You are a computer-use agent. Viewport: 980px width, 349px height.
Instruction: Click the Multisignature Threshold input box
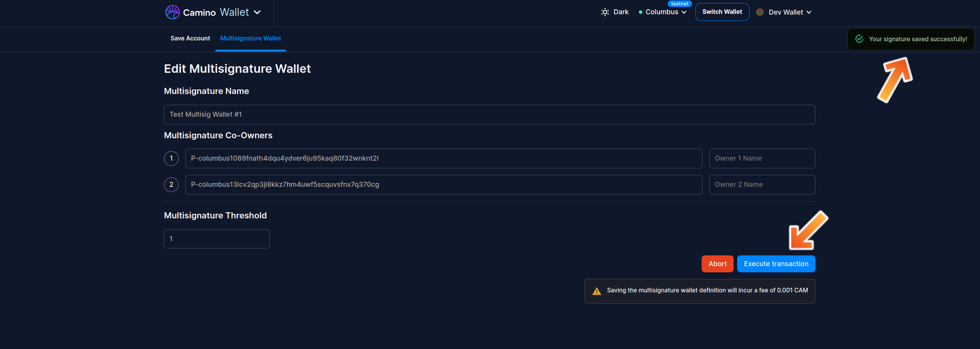click(217, 239)
